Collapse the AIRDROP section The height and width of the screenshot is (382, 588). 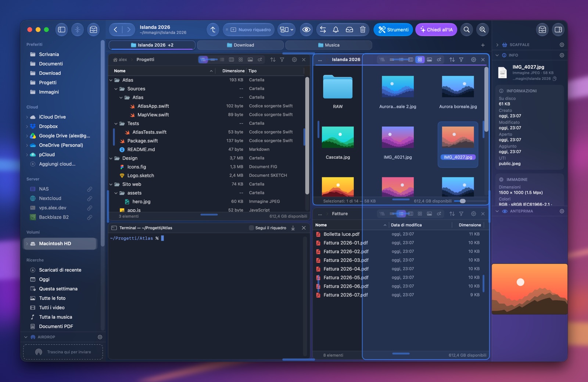pyautogui.click(x=26, y=337)
